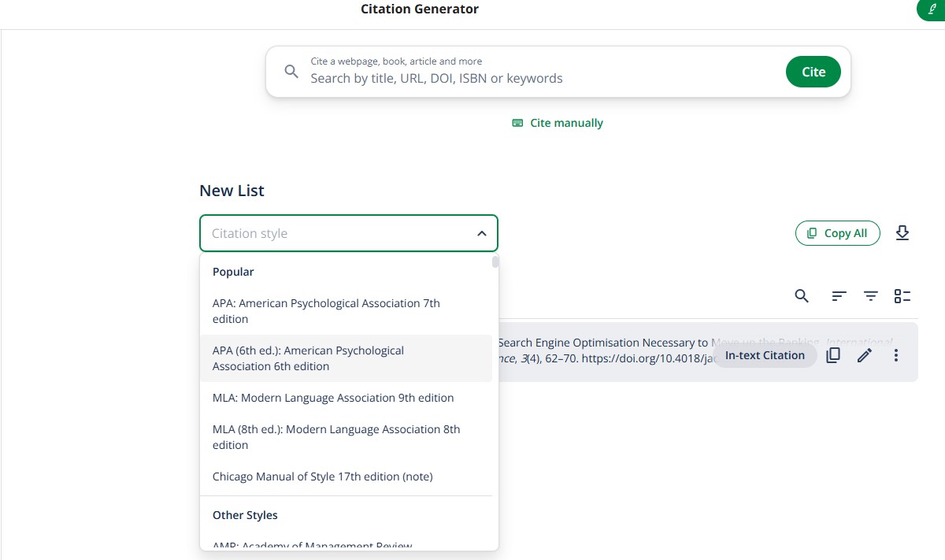
Task: Choose Chicago Manual of Style 17th edition
Action: (x=323, y=477)
